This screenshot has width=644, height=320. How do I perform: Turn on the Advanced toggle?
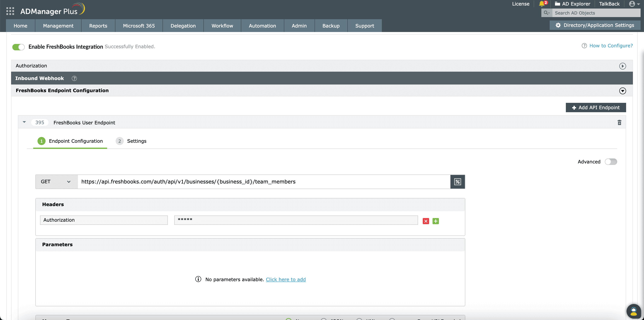611,162
